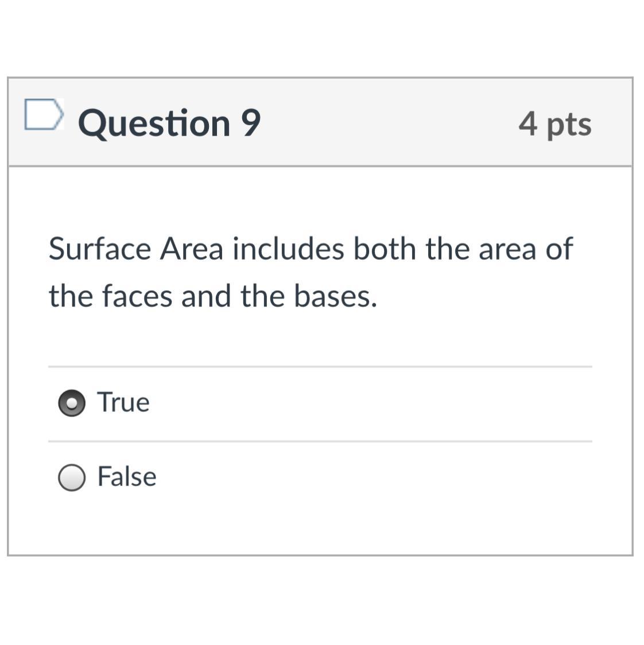This screenshot has width=644, height=645.
Task: Click the "False" answer label text
Action: coord(127,477)
